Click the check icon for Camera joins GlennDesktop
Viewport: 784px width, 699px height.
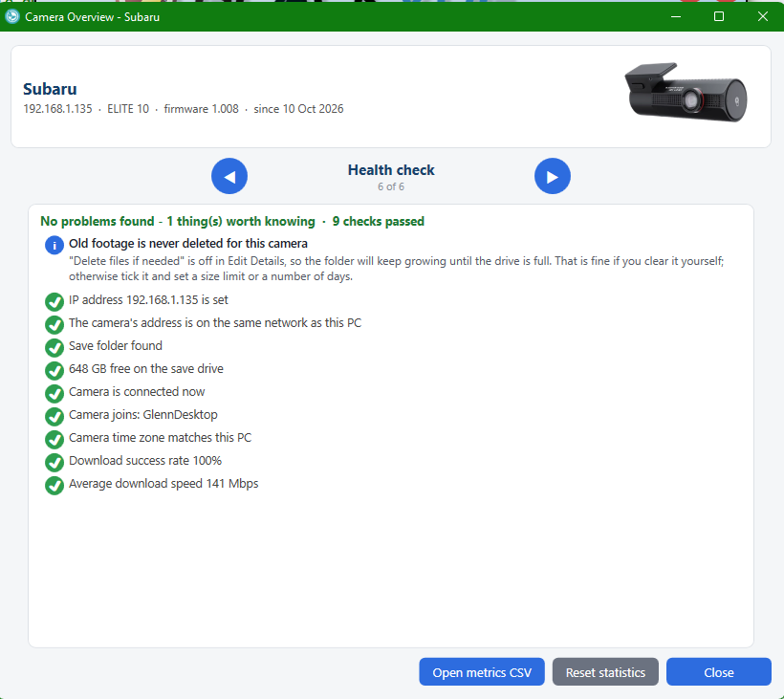click(54, 417)
